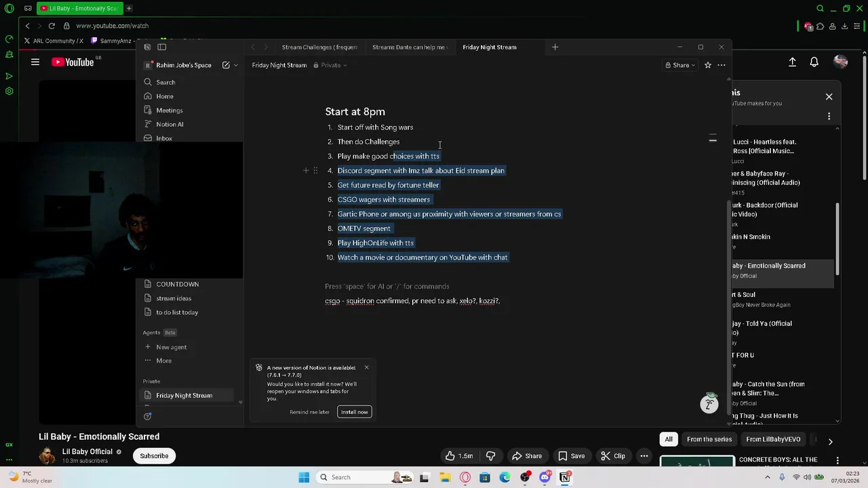Switch to Streams Dante can help tab
This screenshot has width=868, height=488.
409,47
